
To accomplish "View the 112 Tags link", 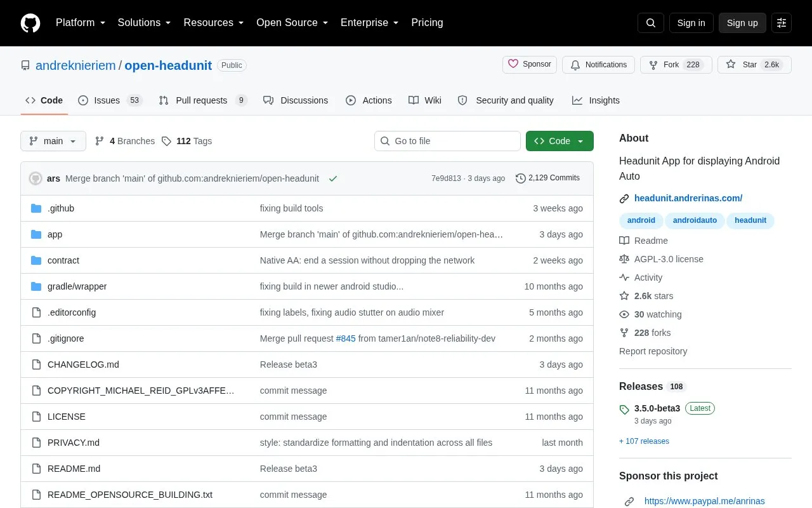I will (x=187, y=141).
